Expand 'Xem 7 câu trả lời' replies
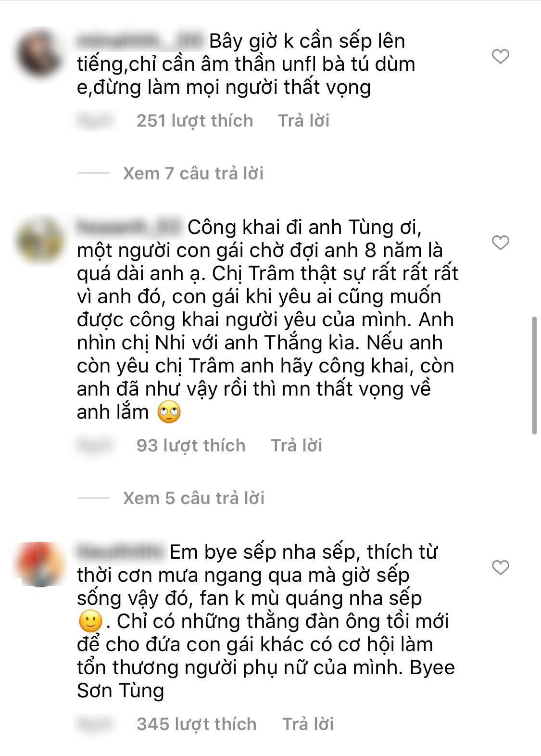The width and height of the screenshot is (541, 756). click(x=193, y=173)
